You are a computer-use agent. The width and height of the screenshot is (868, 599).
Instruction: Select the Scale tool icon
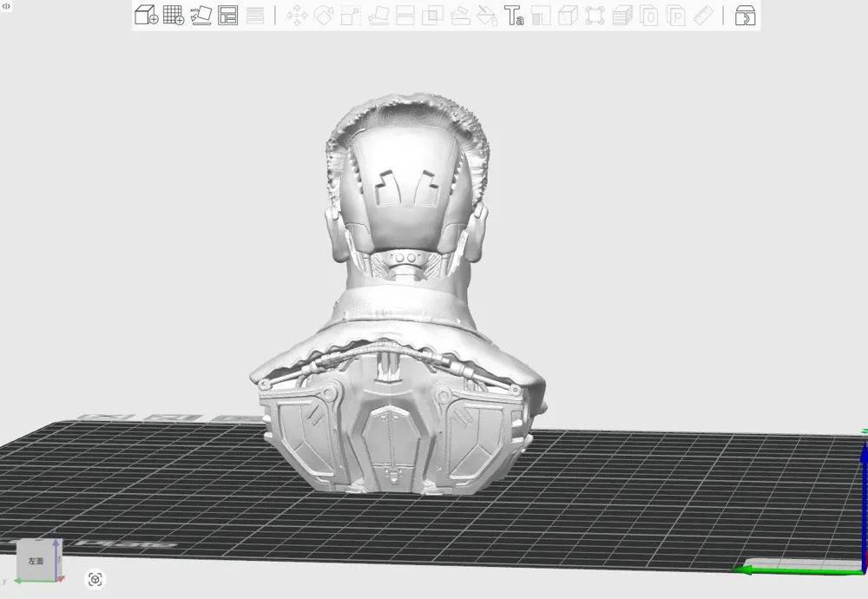(x=351, y=16)
